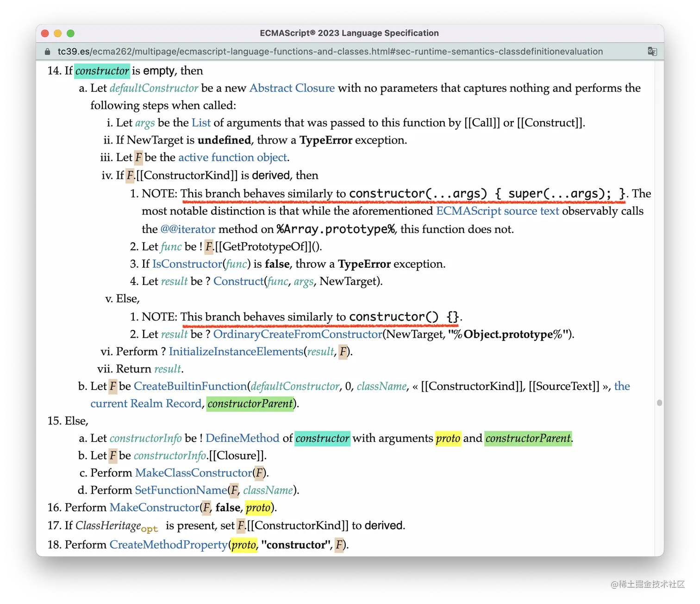This screenshot has width=700, height=604.
Task: Minimize the window with the yellow button
Action: pyautogui.click(x=58, y=33)
